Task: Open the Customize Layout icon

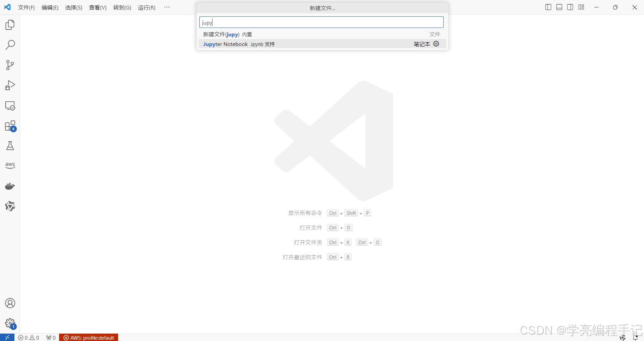Action: tap(581, 7)
